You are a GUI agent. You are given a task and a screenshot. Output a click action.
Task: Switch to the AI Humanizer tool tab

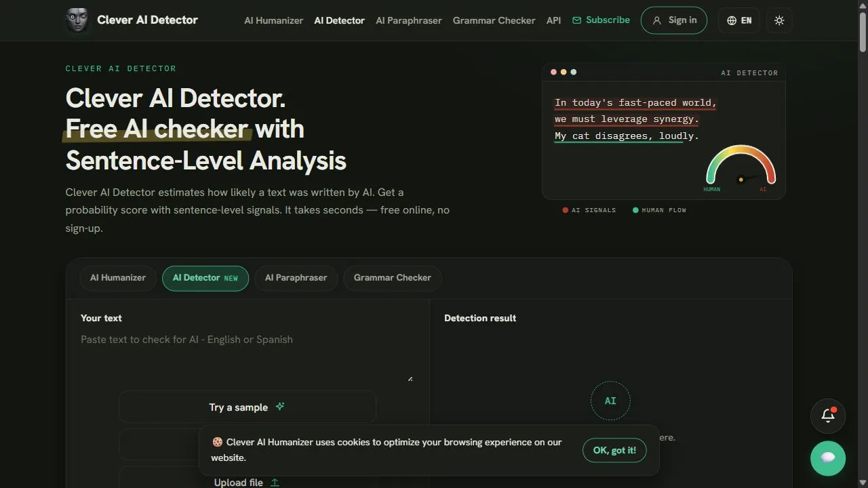click(118, 278)
